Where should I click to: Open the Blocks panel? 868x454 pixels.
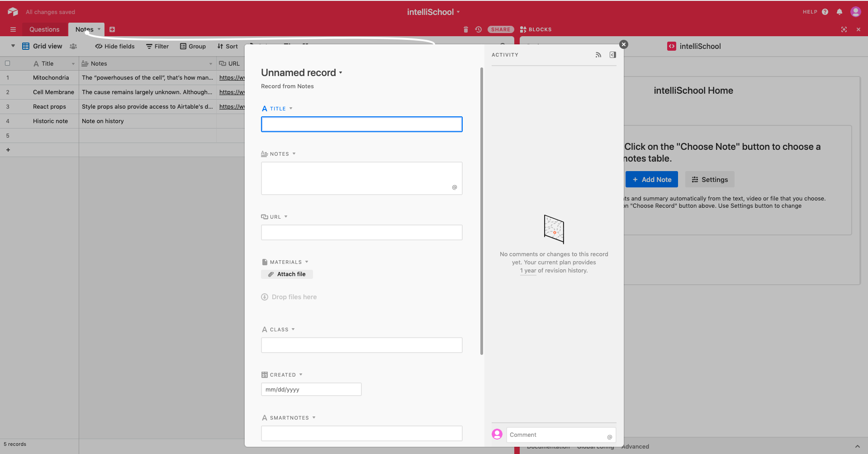pos(536,29)
